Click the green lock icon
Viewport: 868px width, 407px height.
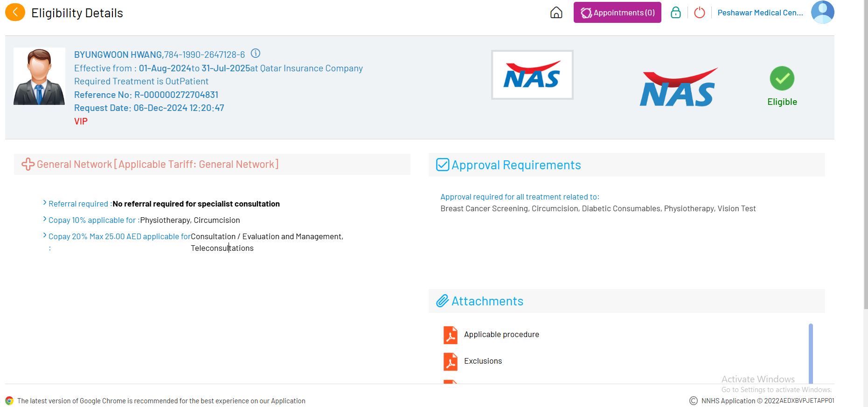(x=675, y=13)
